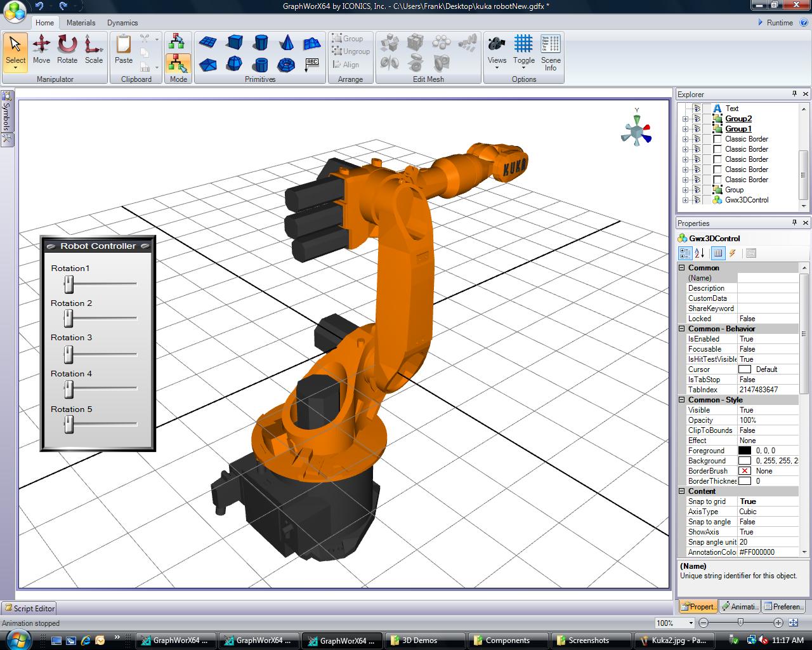Viewport: 812px width, 650px height.
Task: Expand Group2 tree node
Action: (685, 119)
